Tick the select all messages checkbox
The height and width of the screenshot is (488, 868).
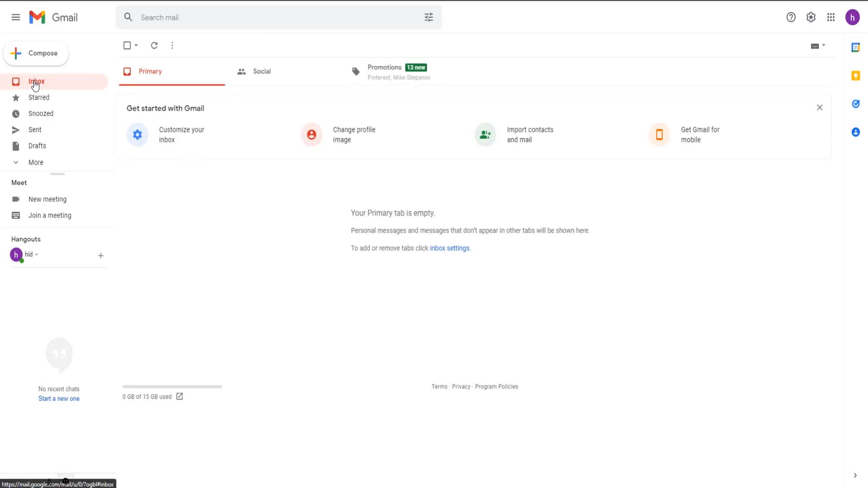(x=127, y=45)
